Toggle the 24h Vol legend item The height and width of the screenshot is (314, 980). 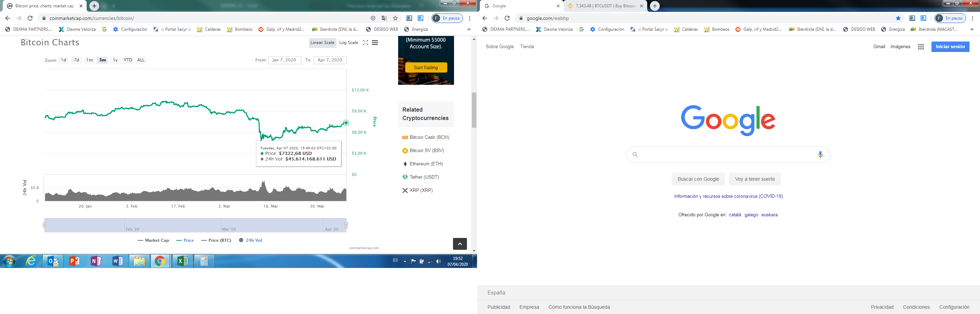[250, 240]
